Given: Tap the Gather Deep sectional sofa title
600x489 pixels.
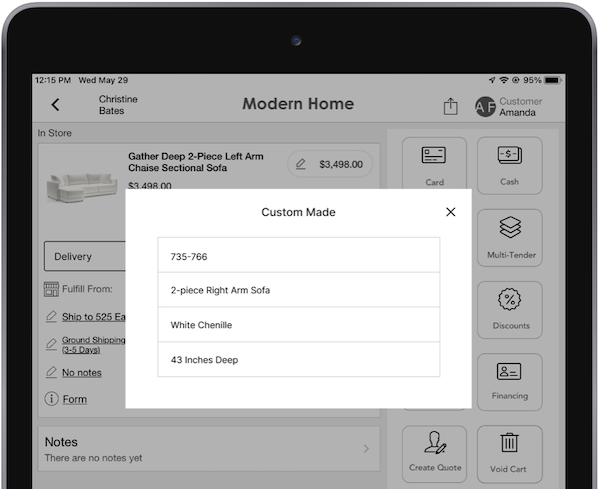Looking at the screenshot, I should [196, 162].
